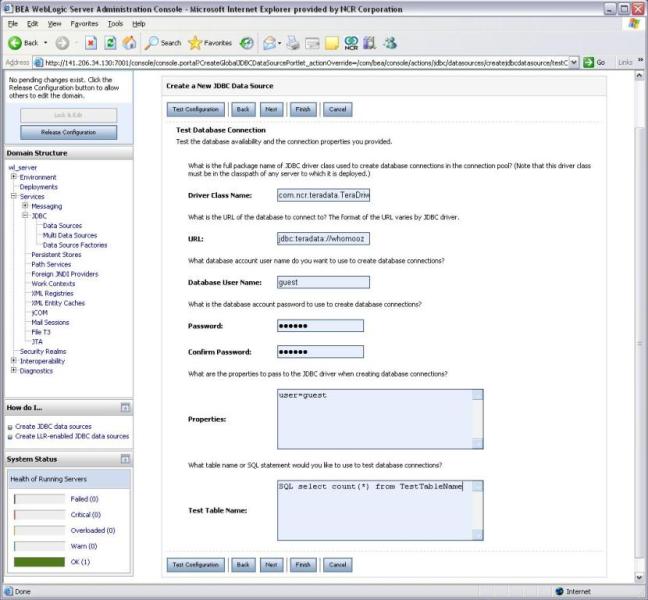Click the yellow note toolbar icon

332,43
